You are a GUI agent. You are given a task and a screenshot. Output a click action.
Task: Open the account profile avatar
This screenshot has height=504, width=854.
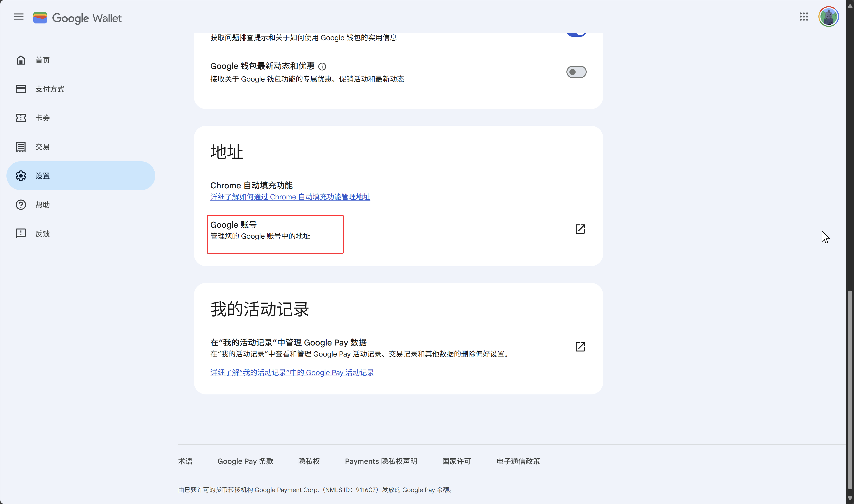(828, 17)
